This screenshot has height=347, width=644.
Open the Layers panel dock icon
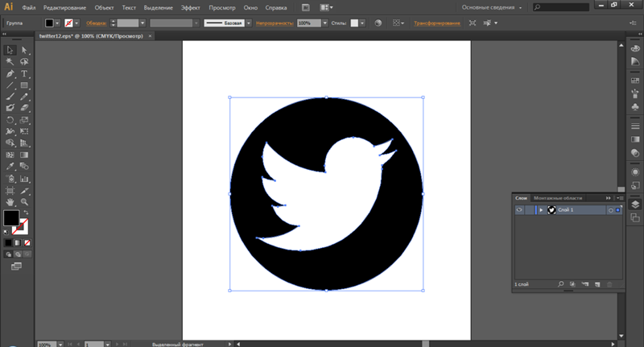(635, 204)
